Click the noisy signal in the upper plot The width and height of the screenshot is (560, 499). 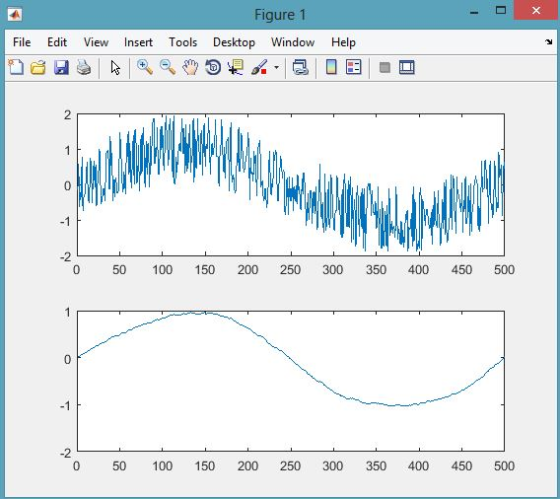tap(291, 184)
